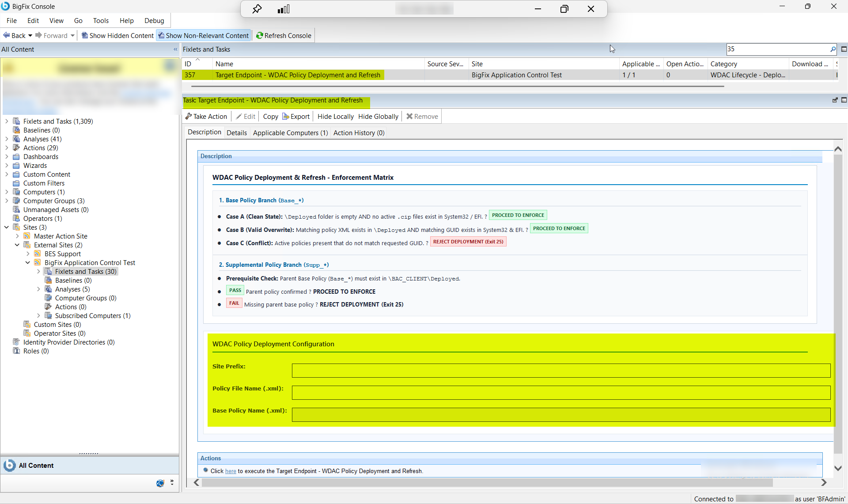
Task: Collapse the Sites (3) tree node
Action: (x=7, y=227)
